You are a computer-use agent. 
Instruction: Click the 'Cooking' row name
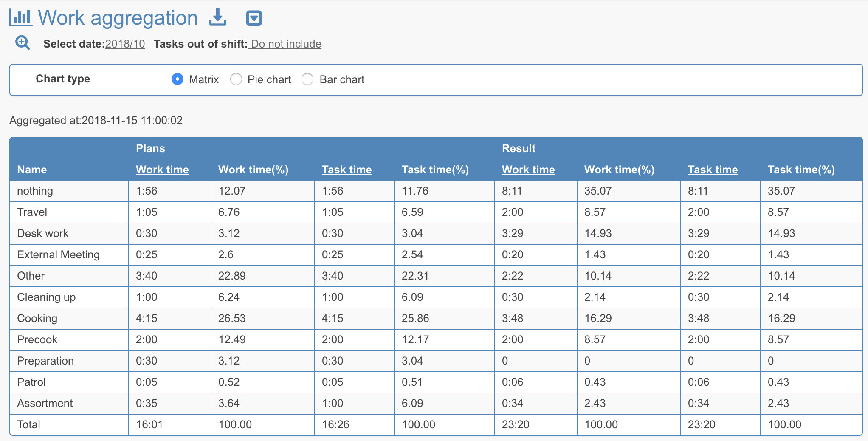(x=37, y=318)
